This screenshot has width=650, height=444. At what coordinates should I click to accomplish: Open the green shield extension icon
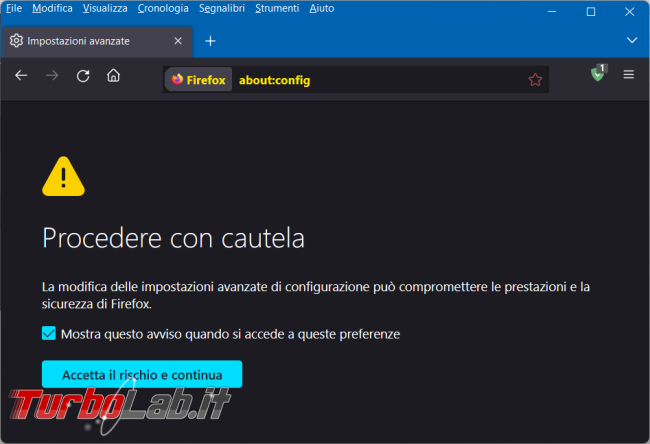tap(599, 73)
